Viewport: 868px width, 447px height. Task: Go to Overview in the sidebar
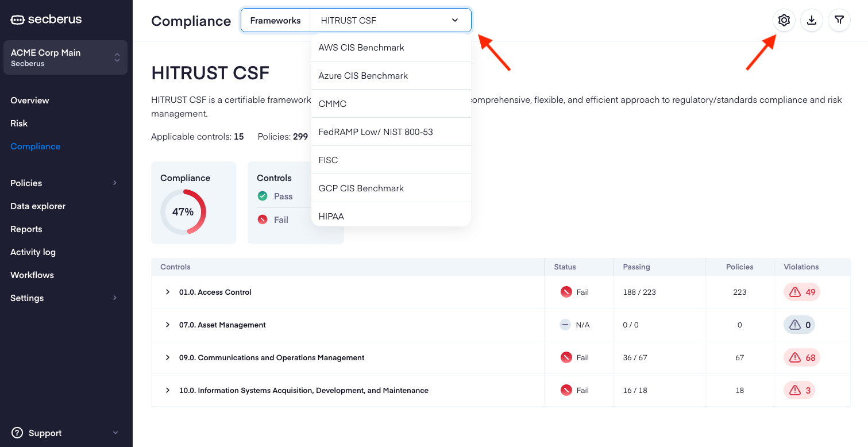coord(30,100)
